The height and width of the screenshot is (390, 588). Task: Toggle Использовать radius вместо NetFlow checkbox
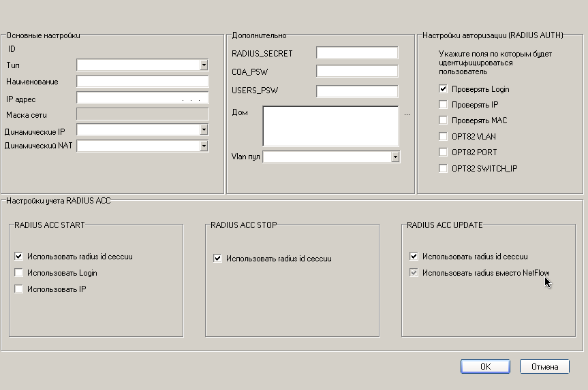(x=414, y=273)
